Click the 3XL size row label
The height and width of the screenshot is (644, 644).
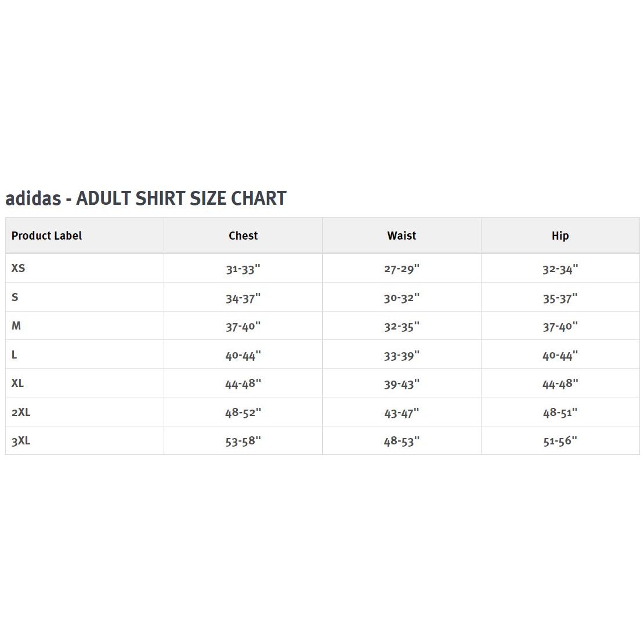tap(21, 441)
